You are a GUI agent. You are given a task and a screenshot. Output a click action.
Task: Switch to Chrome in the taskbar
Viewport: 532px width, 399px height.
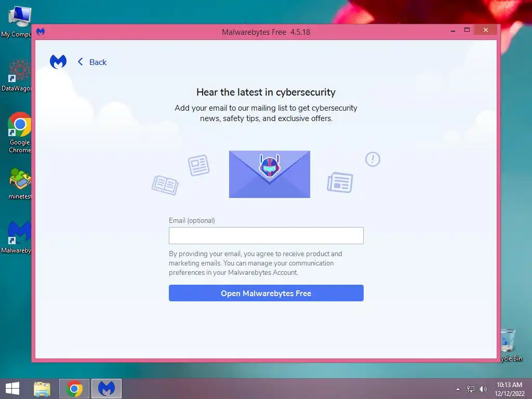(x=74, y=389)
